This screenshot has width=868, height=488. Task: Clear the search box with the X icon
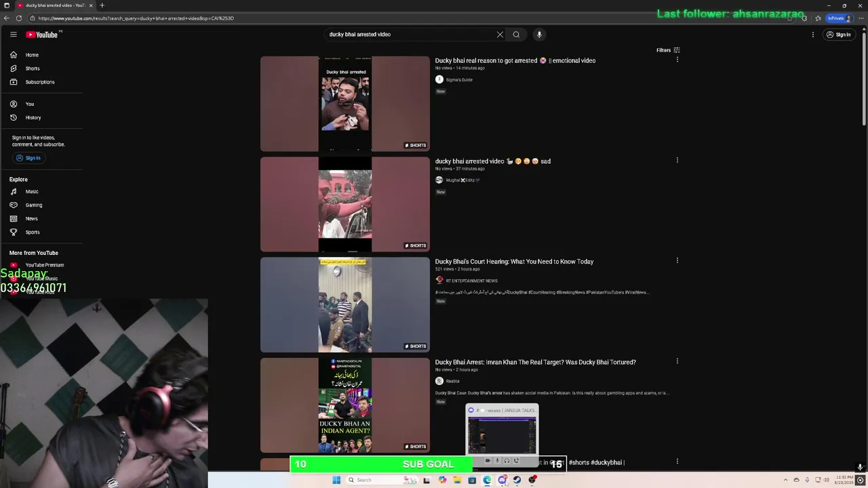coord(500,35)
